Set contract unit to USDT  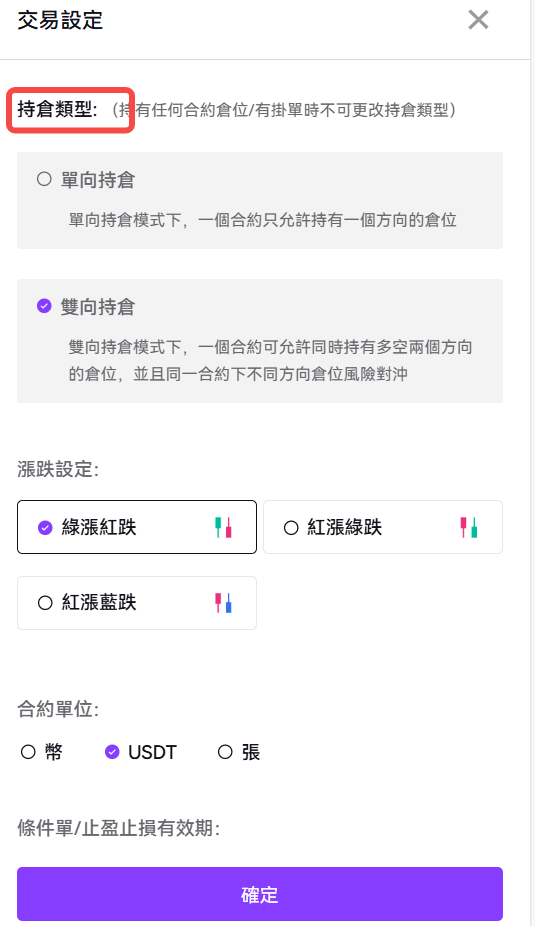click(112, 752)
